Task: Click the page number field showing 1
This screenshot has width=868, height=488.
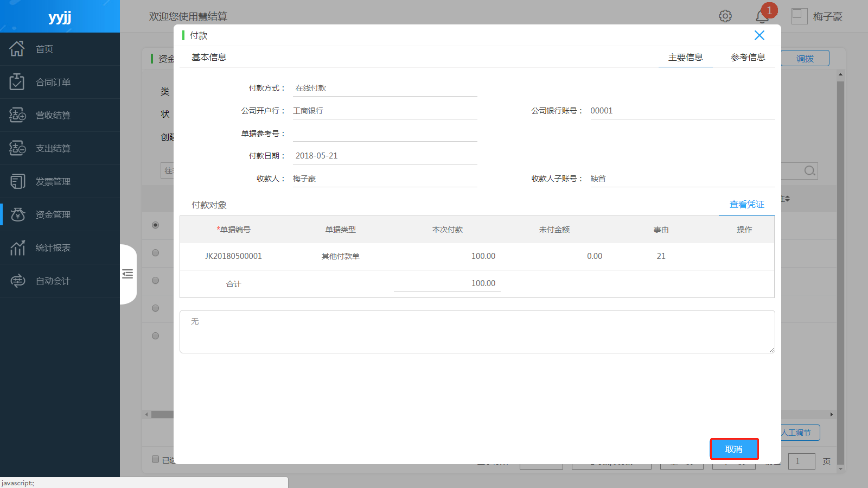Action: pos(801,461)
